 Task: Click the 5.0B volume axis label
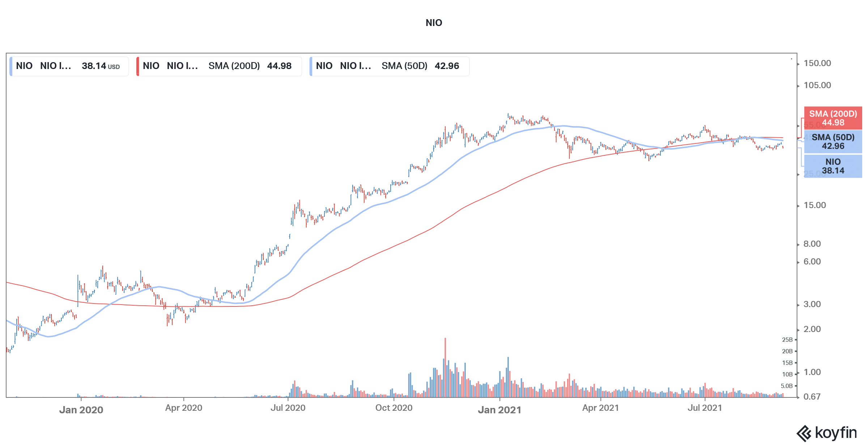point(786,386)
